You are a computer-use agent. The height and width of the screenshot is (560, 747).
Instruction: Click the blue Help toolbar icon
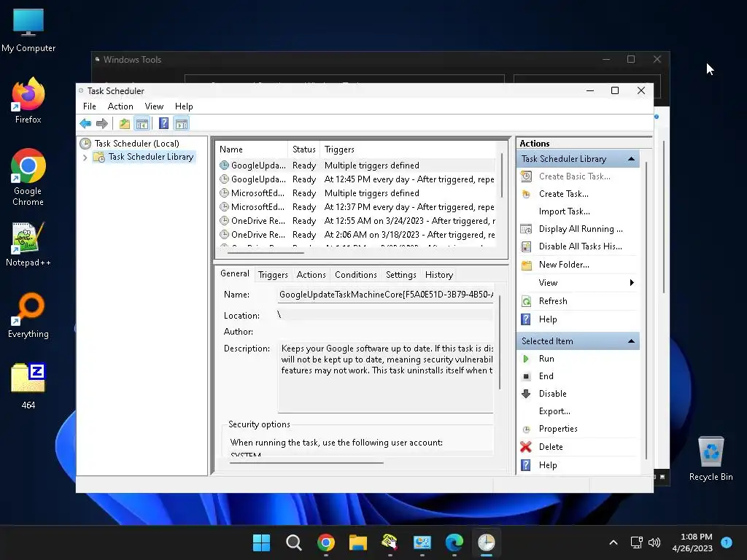pyautogui.click(x=163, y=124)
